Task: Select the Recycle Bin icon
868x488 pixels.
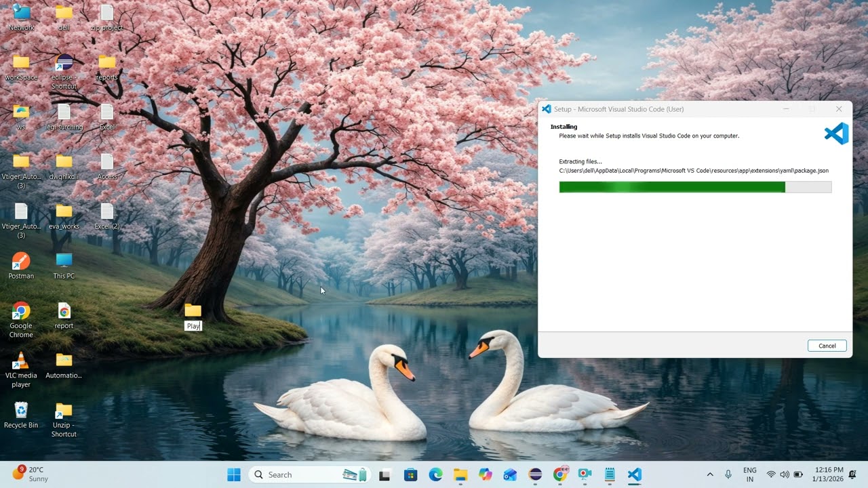Action: click(21, 415)
